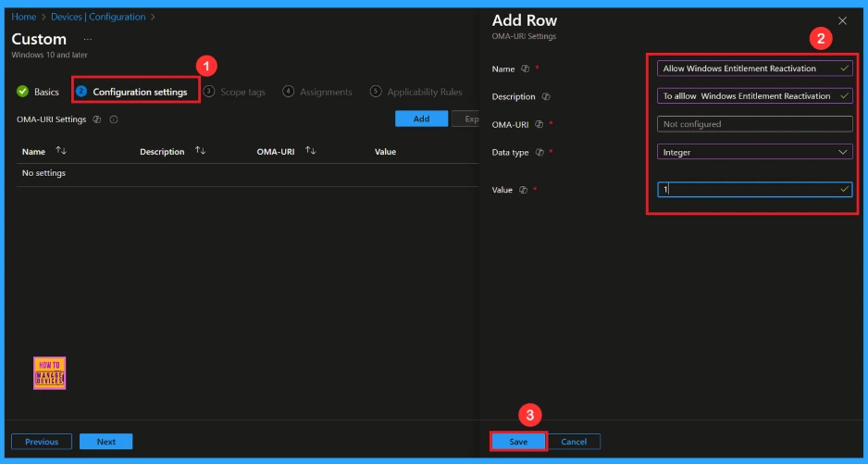Click the Add button
The image size is (868, 464).
coord(421,119)
